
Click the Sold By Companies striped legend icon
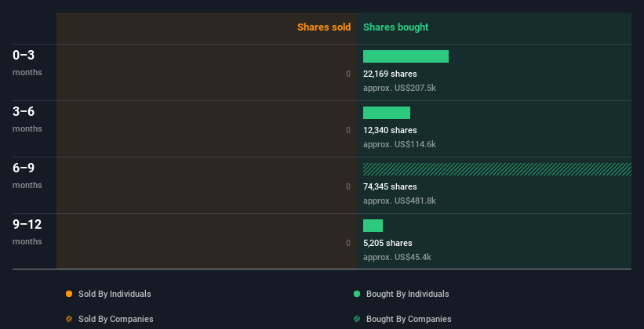coord(69,319)
